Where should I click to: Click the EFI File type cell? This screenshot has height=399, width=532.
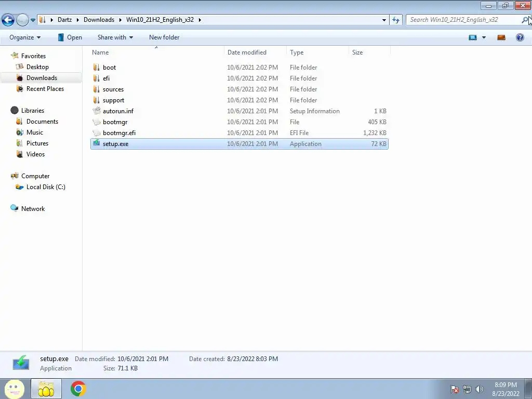[299, 132]
